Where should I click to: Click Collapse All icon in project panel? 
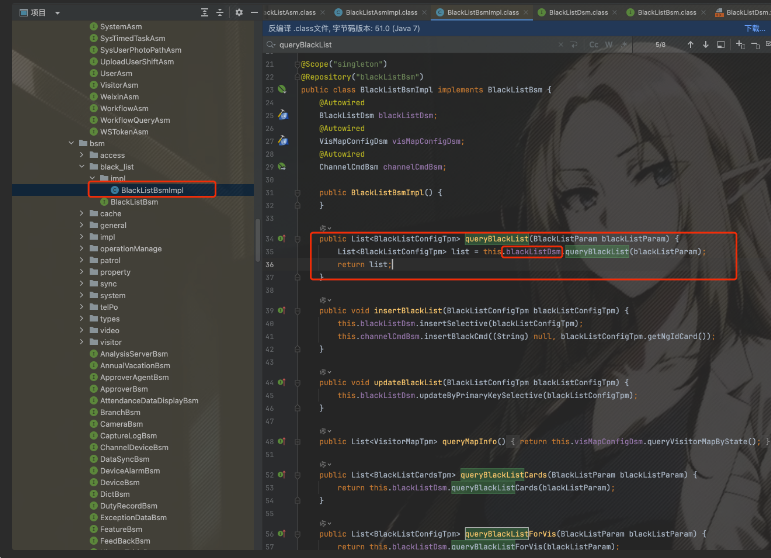coord(220,13)
